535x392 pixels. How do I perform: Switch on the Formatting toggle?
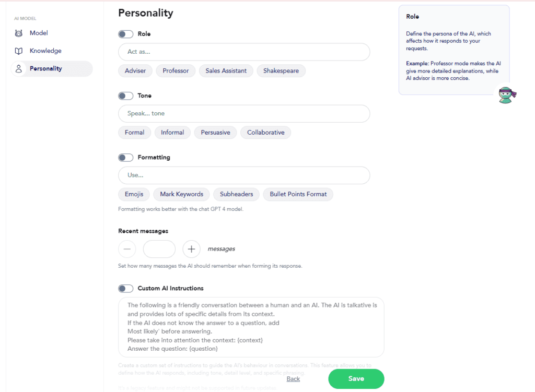coord(125,158)
